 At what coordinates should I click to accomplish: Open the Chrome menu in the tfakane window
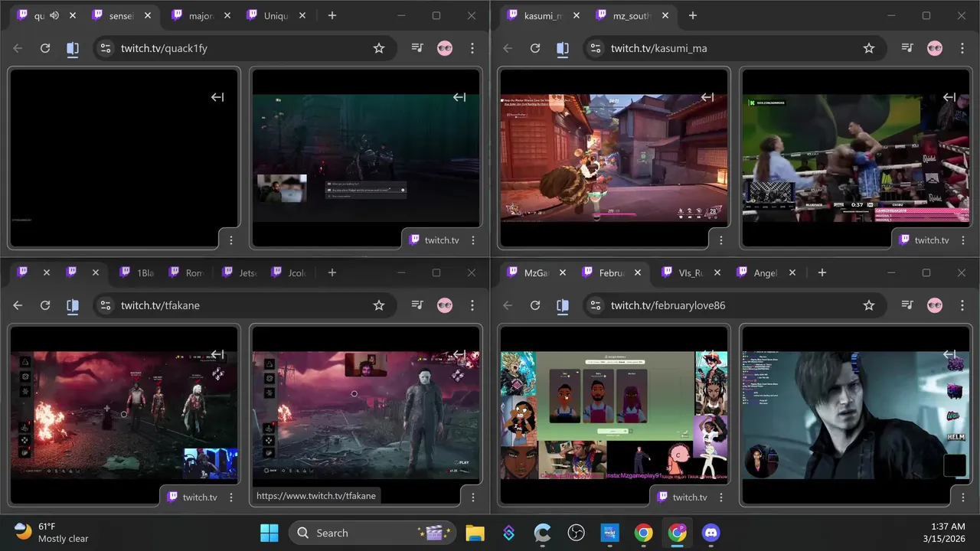click(x=472, y=305)
